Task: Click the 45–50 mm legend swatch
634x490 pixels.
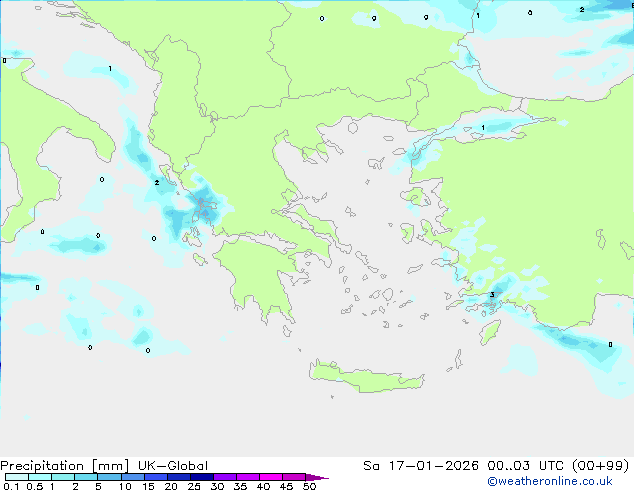Action: (294, 477)
